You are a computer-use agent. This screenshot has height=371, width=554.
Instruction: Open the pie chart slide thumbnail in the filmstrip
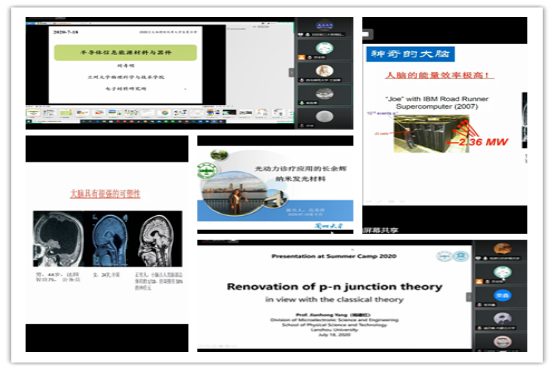click(164, 113)
